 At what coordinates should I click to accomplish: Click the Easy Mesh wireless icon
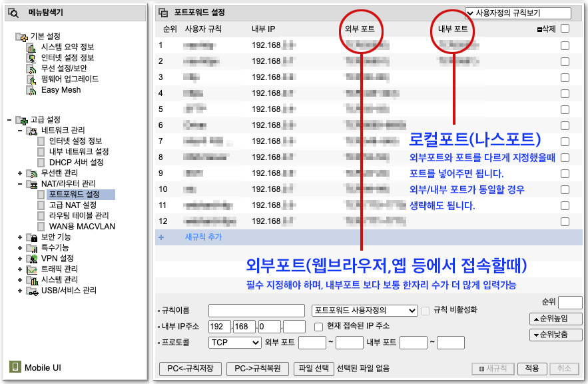31,90
